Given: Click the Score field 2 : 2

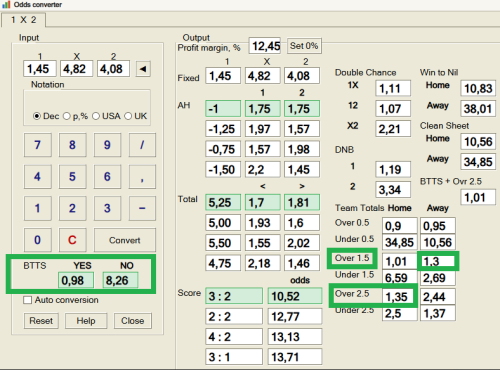Looking at the screenshot, I should [234, 316].
